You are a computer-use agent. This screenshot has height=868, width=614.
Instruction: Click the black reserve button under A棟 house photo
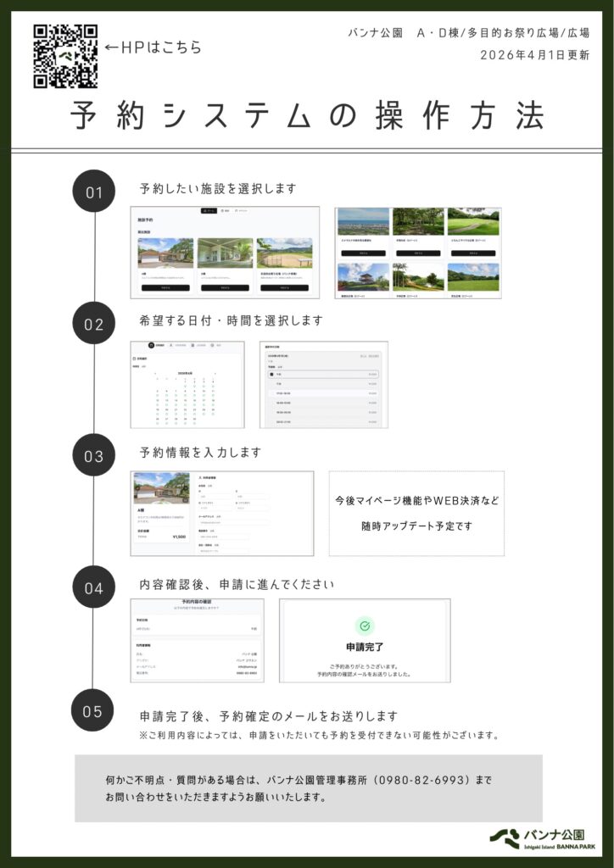click(x=165, y=288)
